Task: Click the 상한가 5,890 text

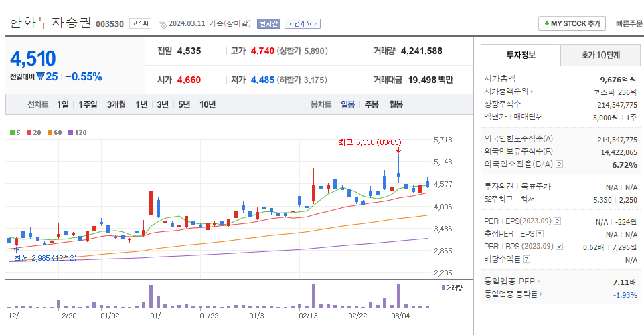Action: pos(303,51)
